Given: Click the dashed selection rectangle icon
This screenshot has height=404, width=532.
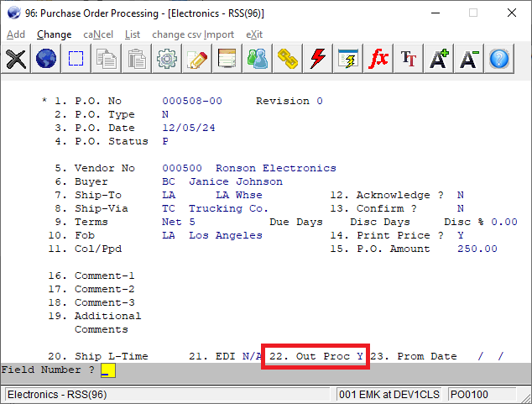Looking at the screenshot, I should (x=76, y=58).
